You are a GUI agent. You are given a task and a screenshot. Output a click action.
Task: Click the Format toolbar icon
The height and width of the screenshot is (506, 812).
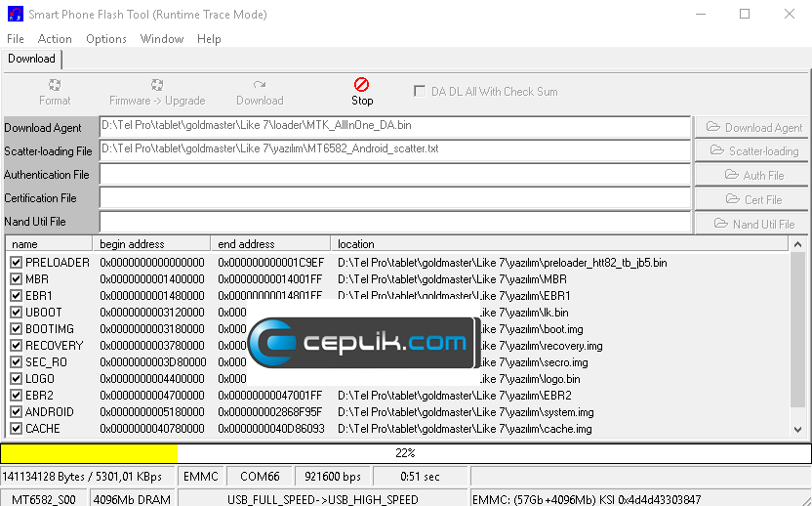click(x=55, y=86)
